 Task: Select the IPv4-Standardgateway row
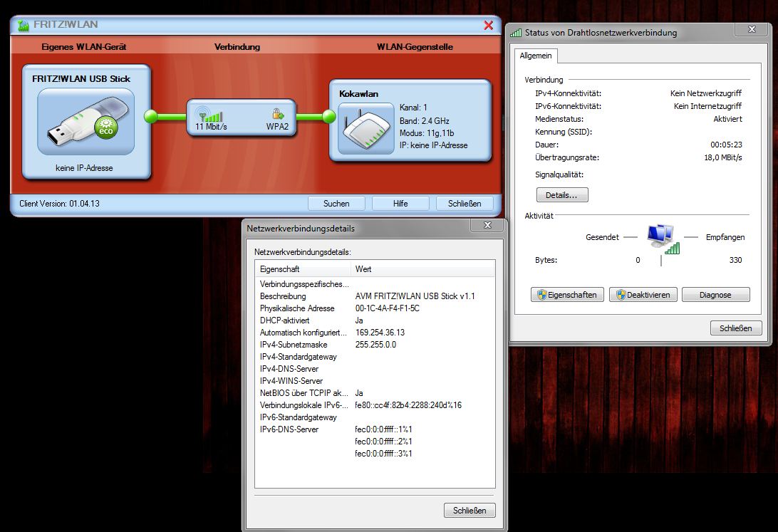pyautogui.click(x=375, y=357)
